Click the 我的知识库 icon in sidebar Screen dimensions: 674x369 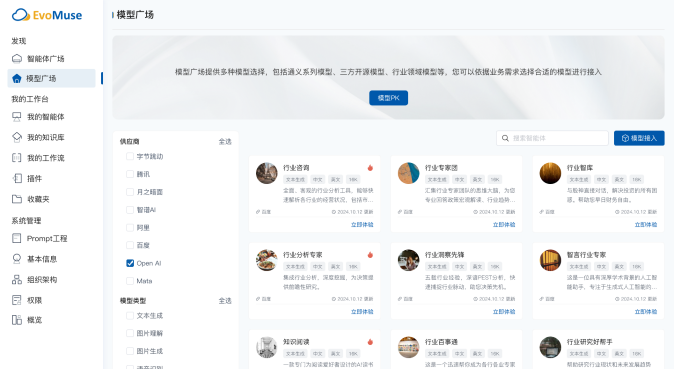17,137
